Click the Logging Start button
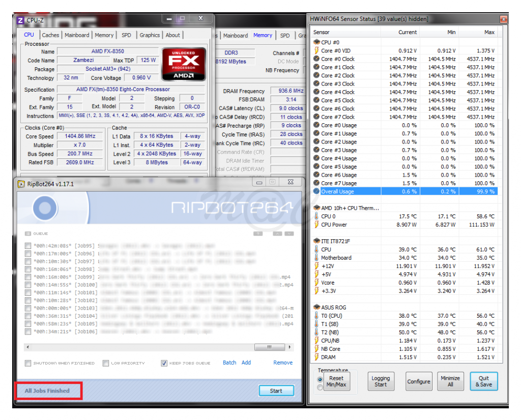The image size is (521, 420). 381,381
